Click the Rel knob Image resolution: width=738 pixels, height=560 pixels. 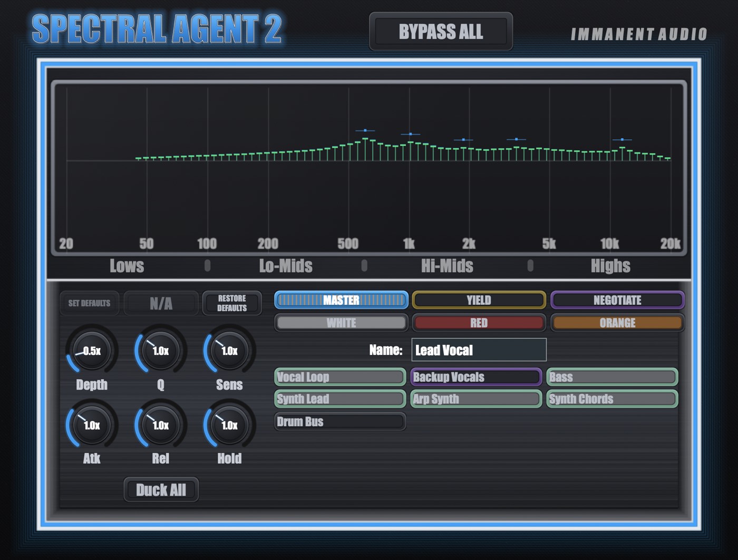pos(161,425)
